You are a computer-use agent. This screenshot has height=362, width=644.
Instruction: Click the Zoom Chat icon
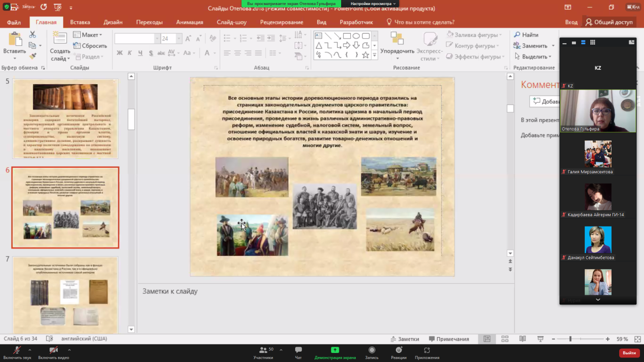298,351
